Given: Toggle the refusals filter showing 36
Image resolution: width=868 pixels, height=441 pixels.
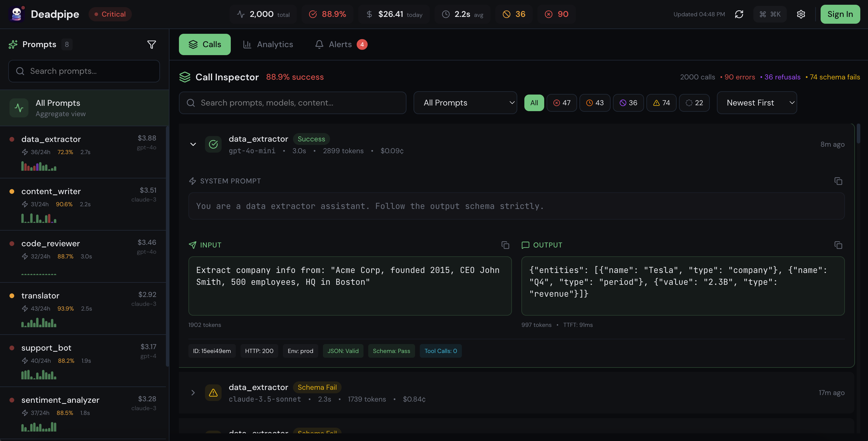Looking at the screenshot, I should click(x=628, y=103).
